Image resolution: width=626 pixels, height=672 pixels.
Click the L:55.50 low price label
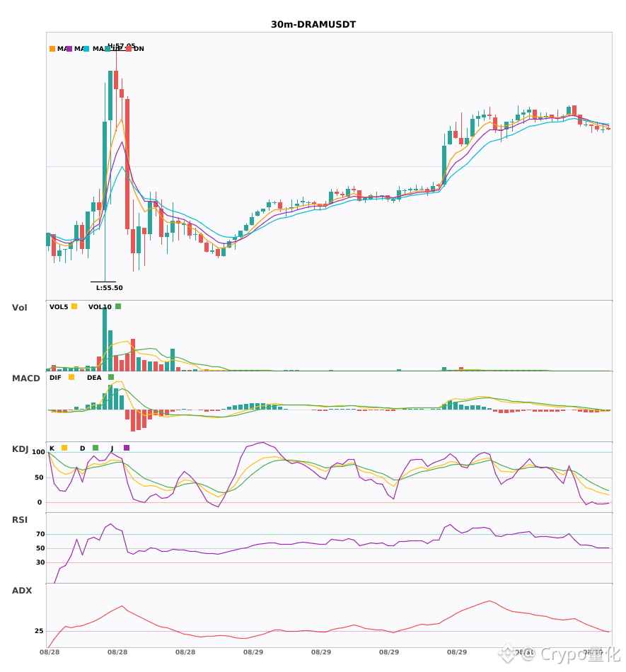pyautogui.click(x=109, y=288)
